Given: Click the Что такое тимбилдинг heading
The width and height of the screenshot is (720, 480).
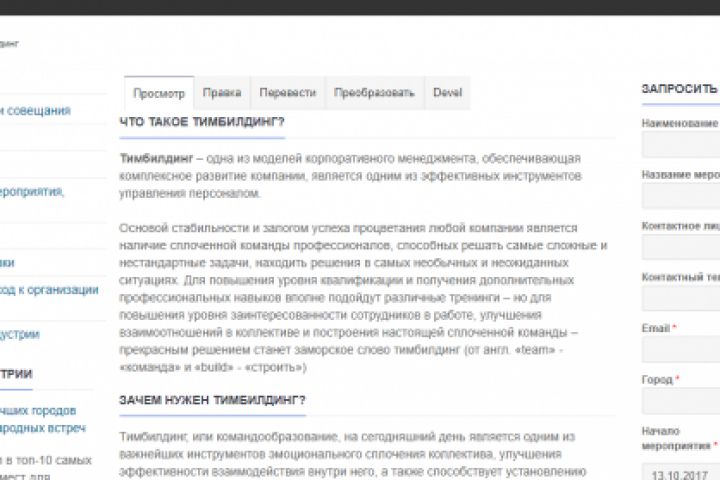Looking at the screenshot, I should click(202, 122).
